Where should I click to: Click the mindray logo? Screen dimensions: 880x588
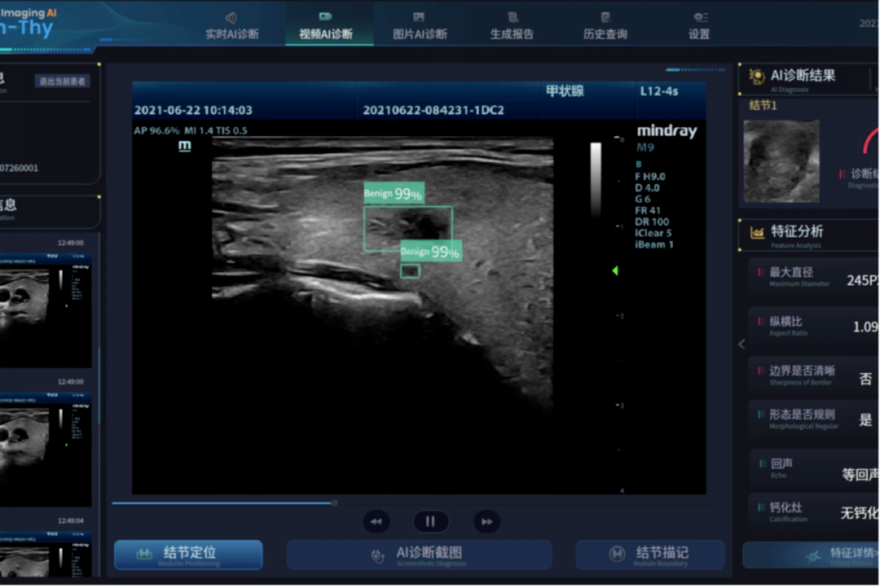(x=667, y=131)
